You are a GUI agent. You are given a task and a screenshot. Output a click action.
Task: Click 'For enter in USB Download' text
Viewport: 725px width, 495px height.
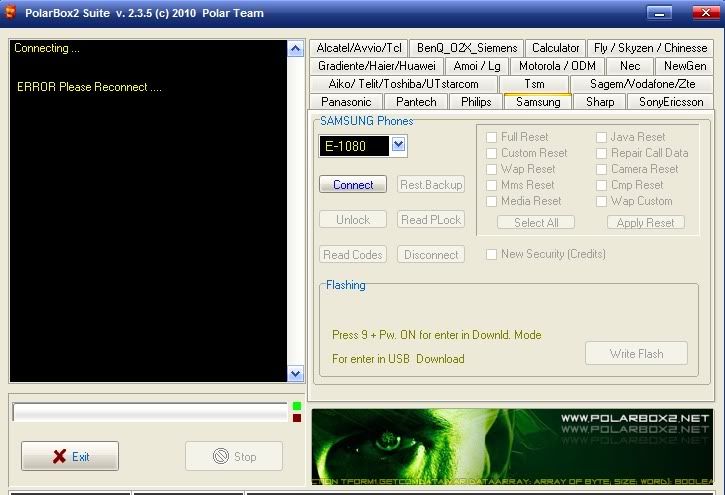398,359
